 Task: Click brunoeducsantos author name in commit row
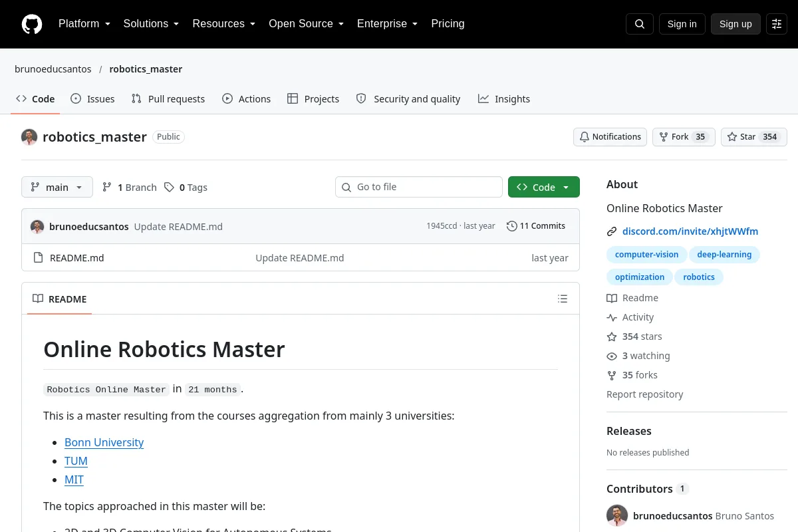89,227
